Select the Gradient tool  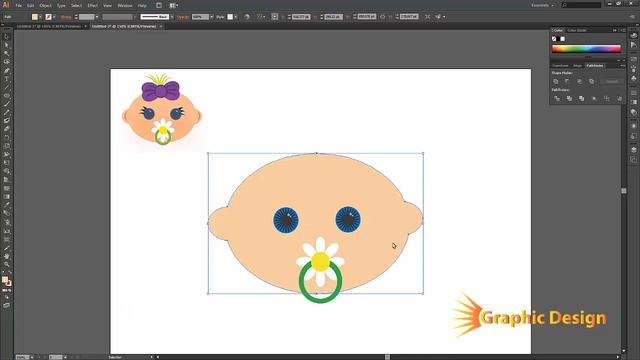7,196
